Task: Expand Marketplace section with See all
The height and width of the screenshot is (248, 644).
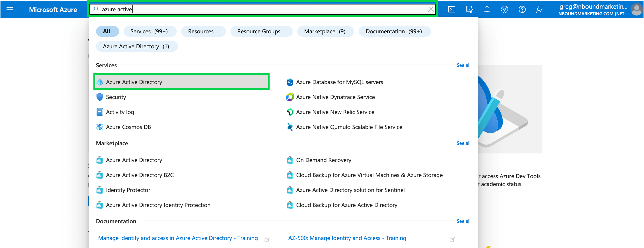Action: [x=463, y=143]
